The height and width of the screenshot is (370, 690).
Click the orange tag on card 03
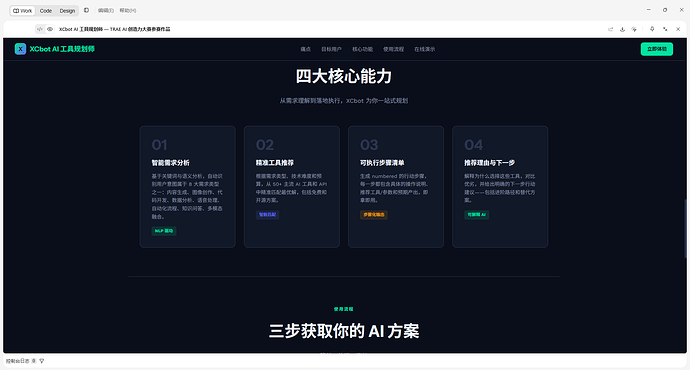[374, 215]
